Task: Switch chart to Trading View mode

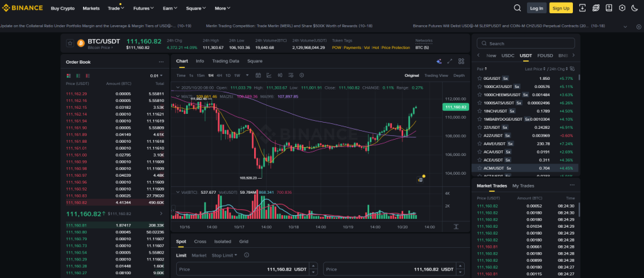Action: pyautogui.click(x=436, y=75)
